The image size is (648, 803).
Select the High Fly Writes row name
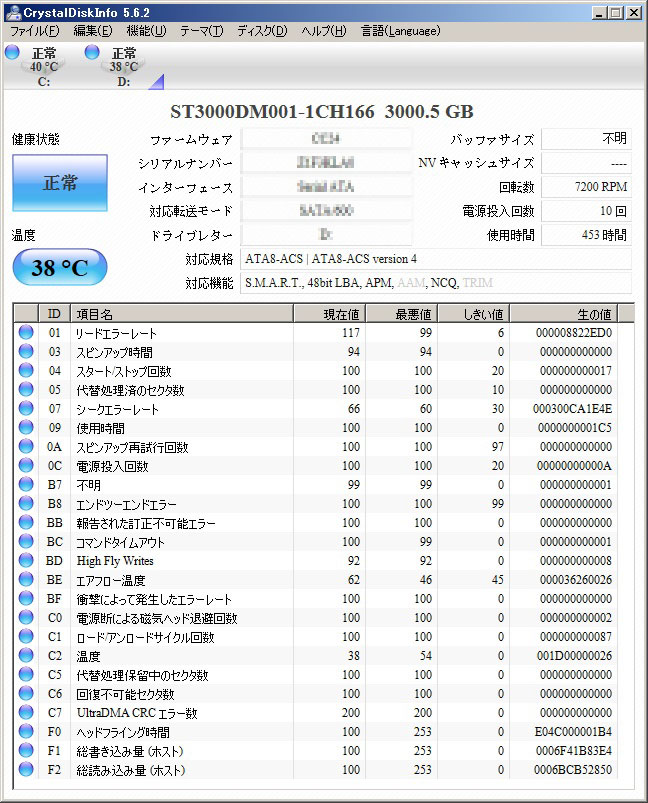[115, 561]
